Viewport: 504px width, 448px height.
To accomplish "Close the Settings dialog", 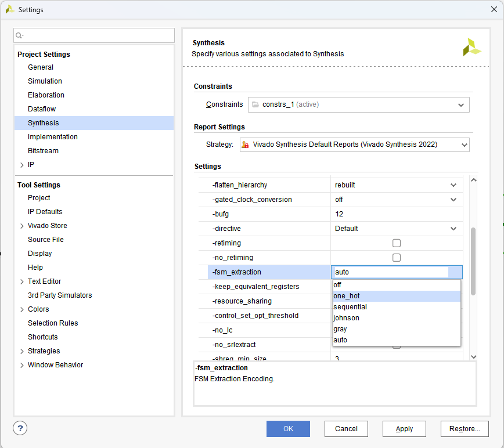I will click(494, 9).
